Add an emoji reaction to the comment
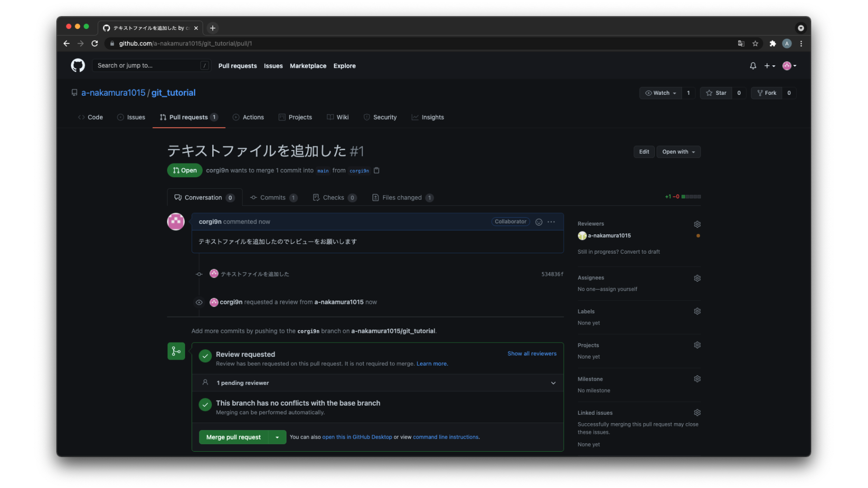This screenshot has width=868, height=488. 539,222
